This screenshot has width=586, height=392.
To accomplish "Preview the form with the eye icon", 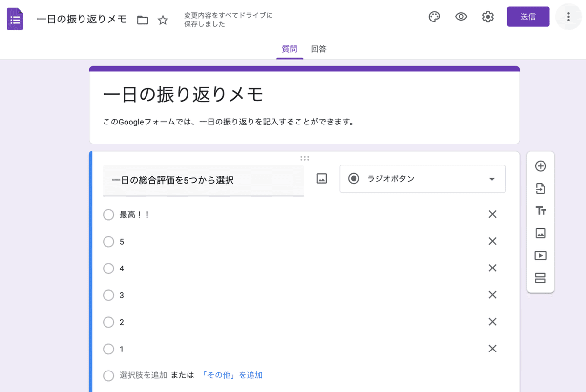I will pyautogui.click(x=460, y=16).
